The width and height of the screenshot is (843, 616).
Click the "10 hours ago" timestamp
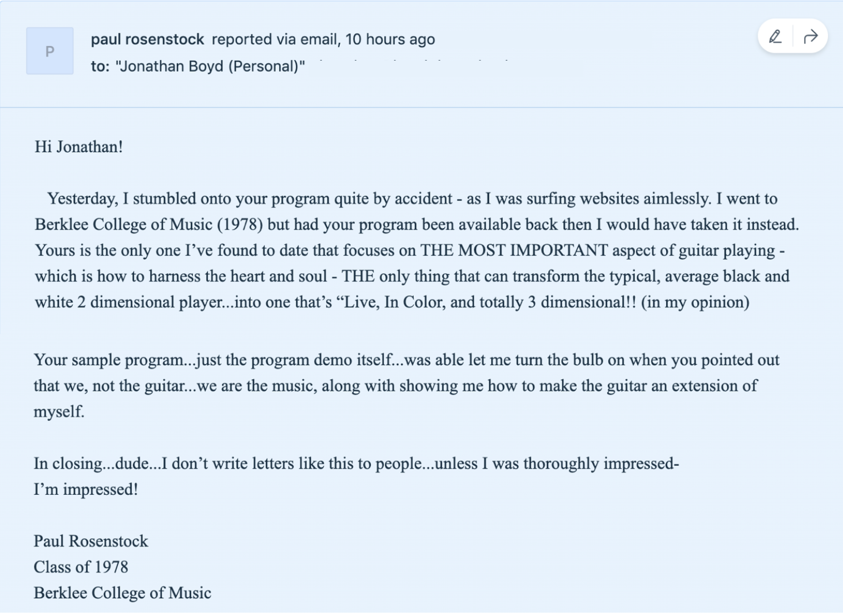390,39
